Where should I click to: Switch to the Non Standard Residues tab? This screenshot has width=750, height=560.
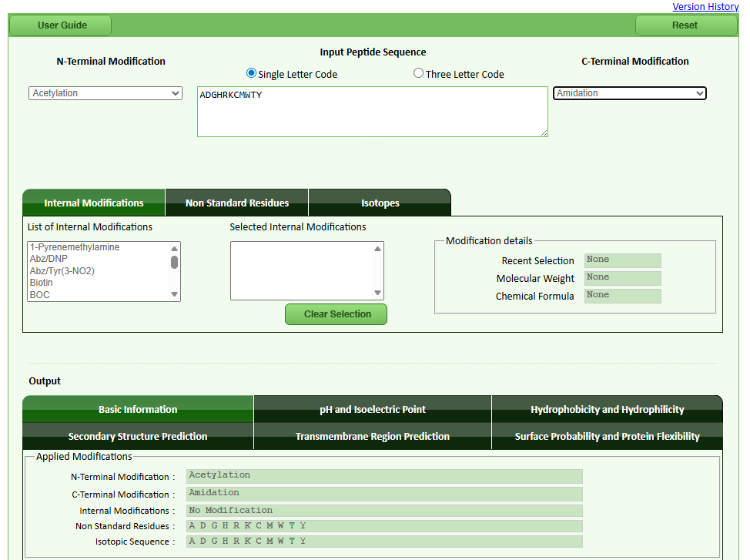(x=236, y=203)
